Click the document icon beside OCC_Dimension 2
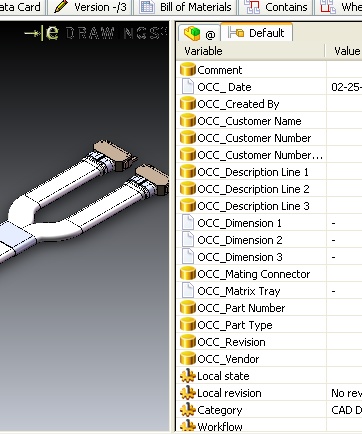 coord(188,239)
